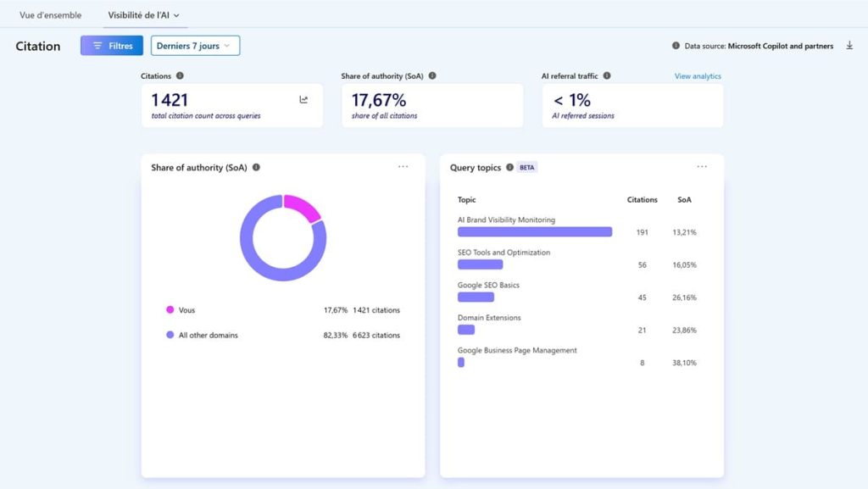Select the Google Business Page Management topic label

pyautogui.click(x=517, y=350)
